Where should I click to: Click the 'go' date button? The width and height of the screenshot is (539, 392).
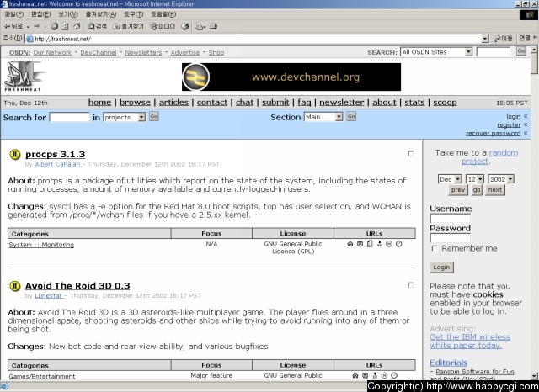coord(477,190)
